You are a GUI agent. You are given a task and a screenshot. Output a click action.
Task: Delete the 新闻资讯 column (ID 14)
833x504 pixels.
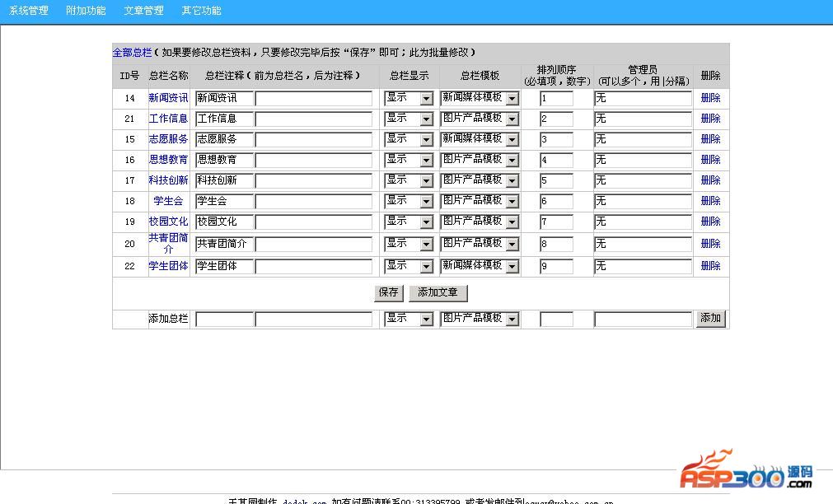click(x=711, y=98)
